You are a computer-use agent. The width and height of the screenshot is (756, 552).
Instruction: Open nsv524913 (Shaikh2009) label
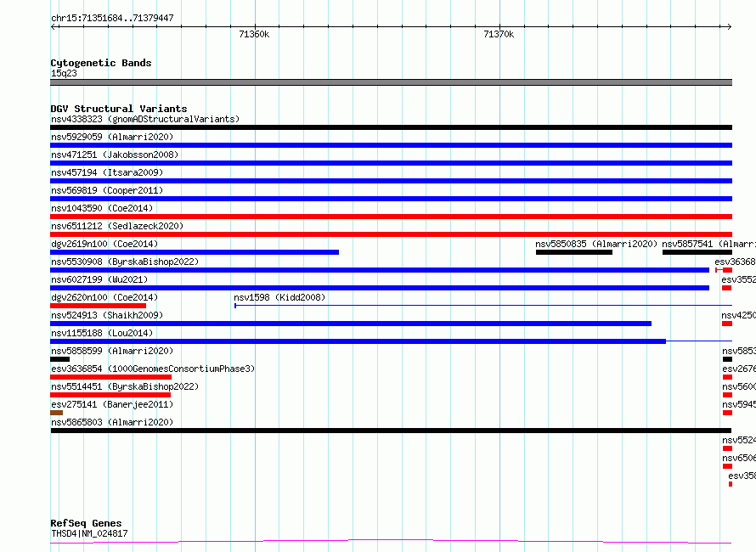[107, 315]
